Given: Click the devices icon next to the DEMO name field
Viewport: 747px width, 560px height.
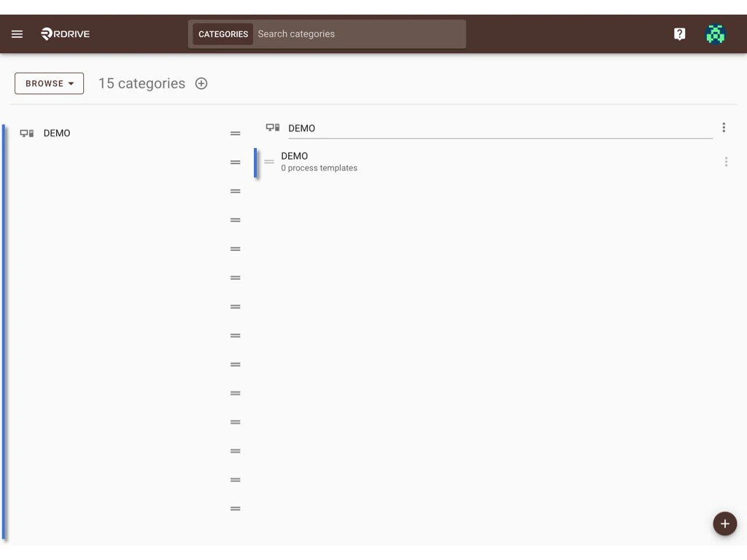Looking at the screenshot, I should pyautogui.click(x=272, y=127).
